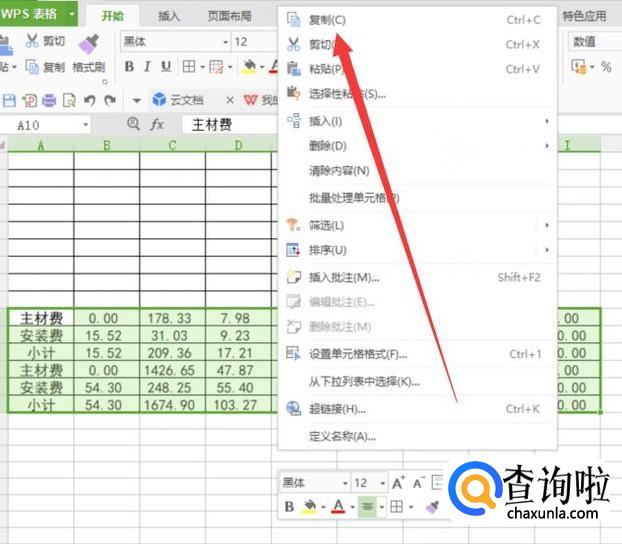Image resolution: width=622 pixels, height=544 pixels.
Task: Click the ribbon fill color bucket
Action: pyautogui.click(x=249, y=67)
